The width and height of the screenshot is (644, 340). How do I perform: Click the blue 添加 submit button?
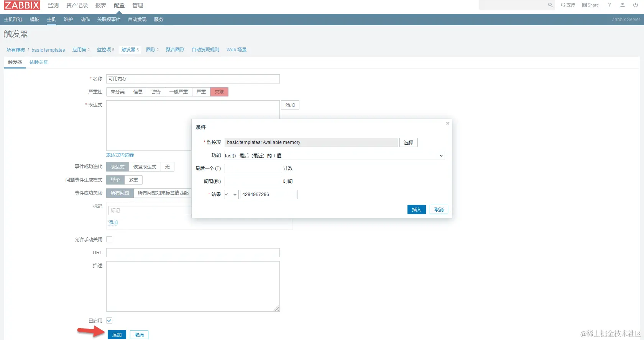click(x=117, y=335)
